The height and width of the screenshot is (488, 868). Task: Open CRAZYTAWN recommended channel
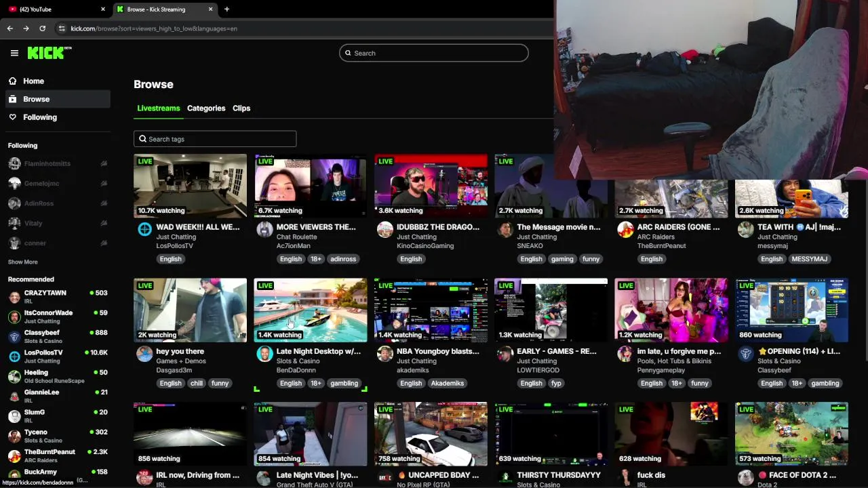click(x=57, y=296)
